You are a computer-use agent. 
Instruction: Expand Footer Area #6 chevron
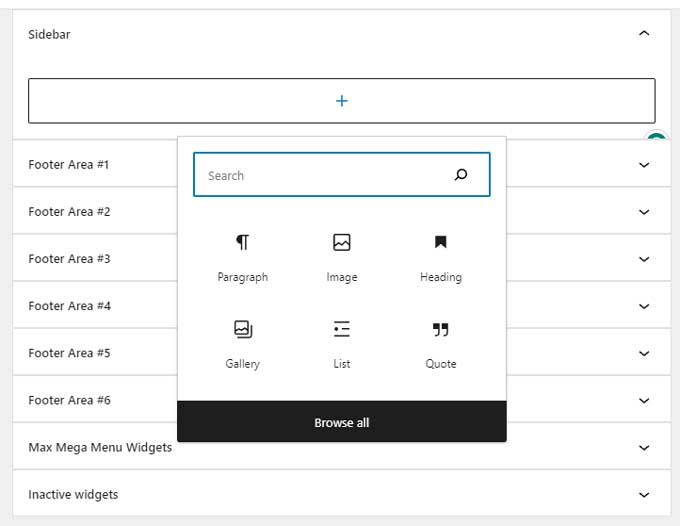644,400
